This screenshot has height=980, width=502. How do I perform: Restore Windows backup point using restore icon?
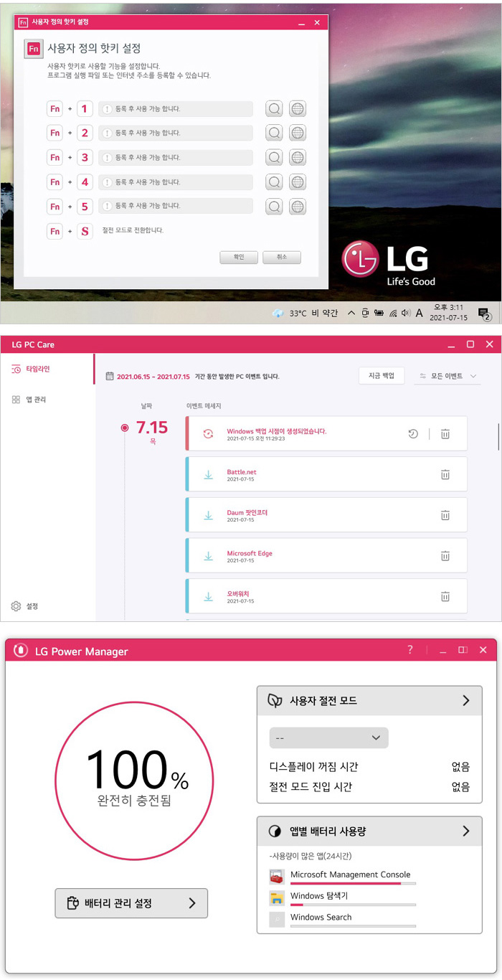413,433
